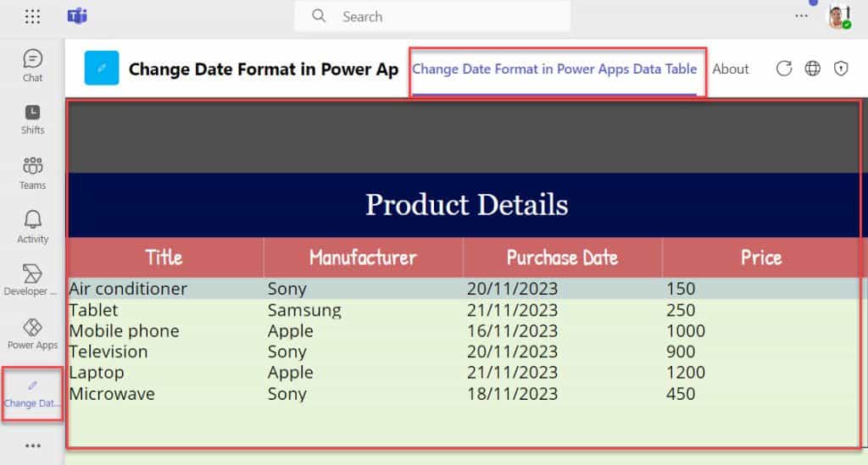This screenshot has height=465, width=868.
Task: Click Apple in the Mobile phone row
Action: (290, 331)
